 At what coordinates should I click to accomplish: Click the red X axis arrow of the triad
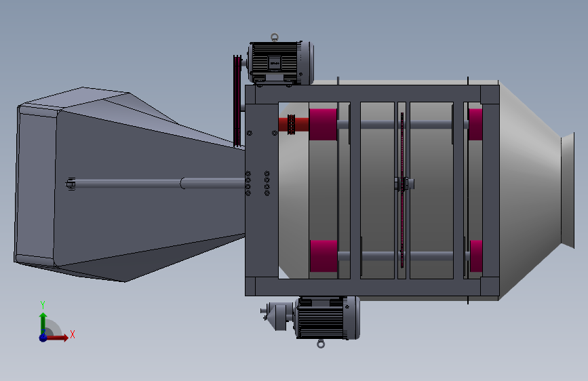[58, 338]
